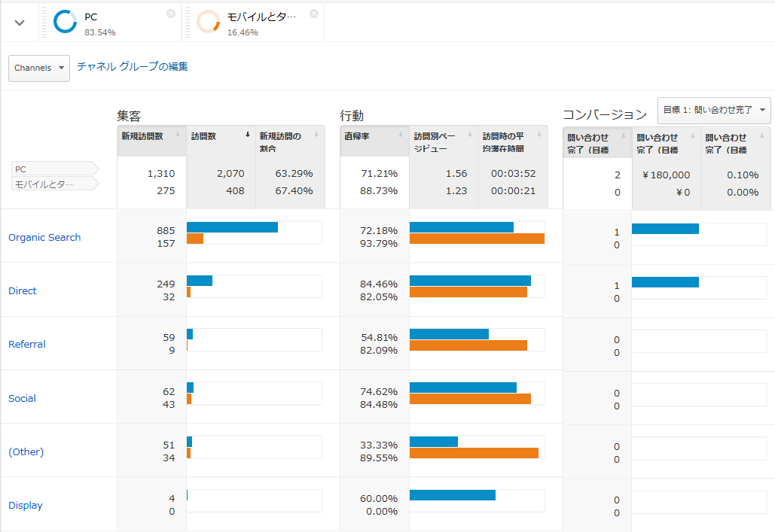Image resolution: width=775 pixels, height=532 pixels.
Task: Open the Social channel
Action: 23,398
